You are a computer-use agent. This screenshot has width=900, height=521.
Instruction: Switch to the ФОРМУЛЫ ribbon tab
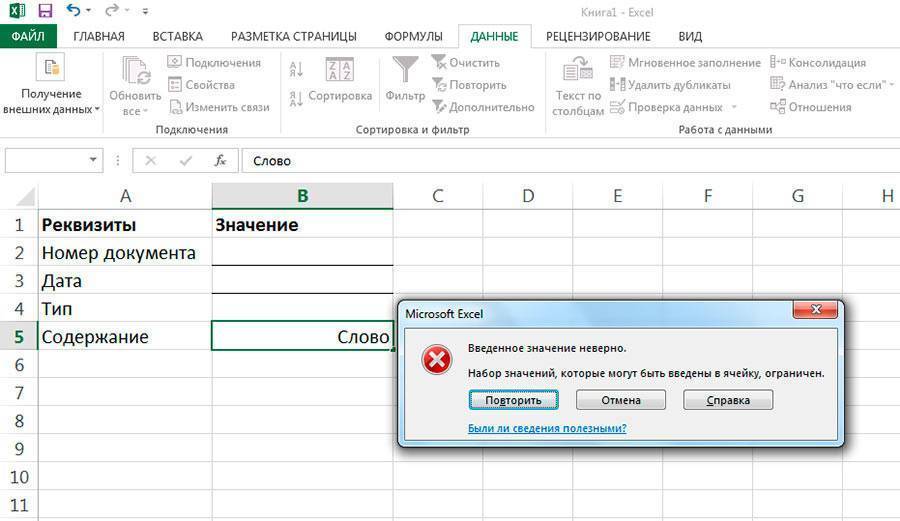(x=414, y=37)
